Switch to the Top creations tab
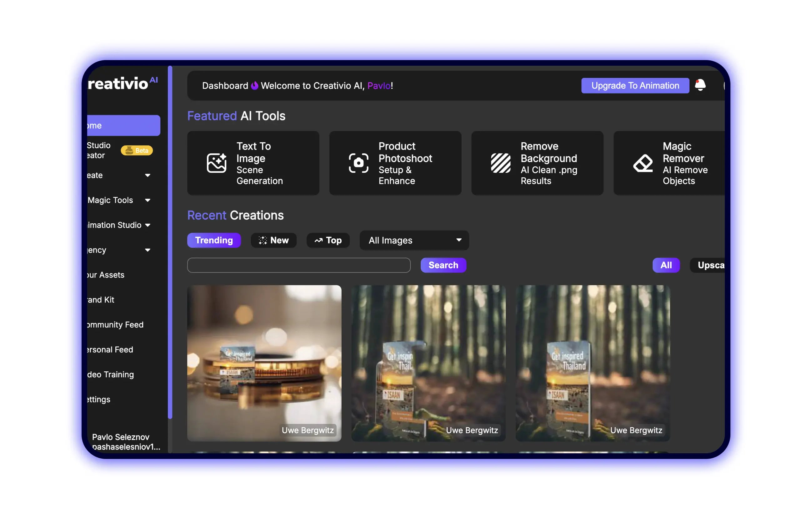812x519 pixels. (328, 240)
